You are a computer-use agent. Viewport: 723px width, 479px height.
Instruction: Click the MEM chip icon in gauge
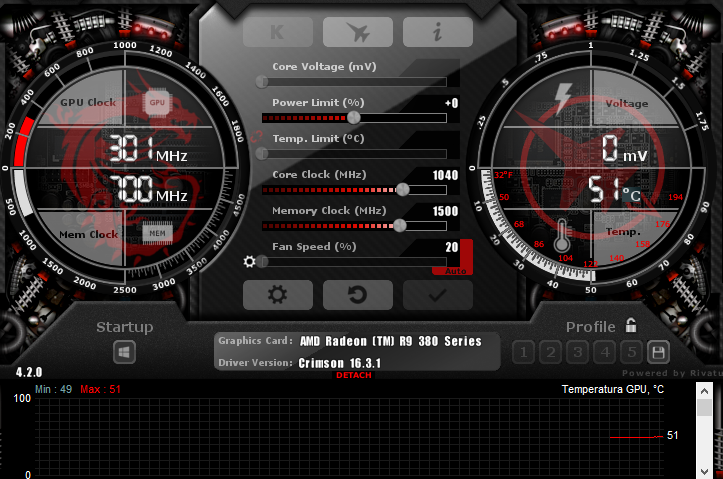click(x=157, y=233)
